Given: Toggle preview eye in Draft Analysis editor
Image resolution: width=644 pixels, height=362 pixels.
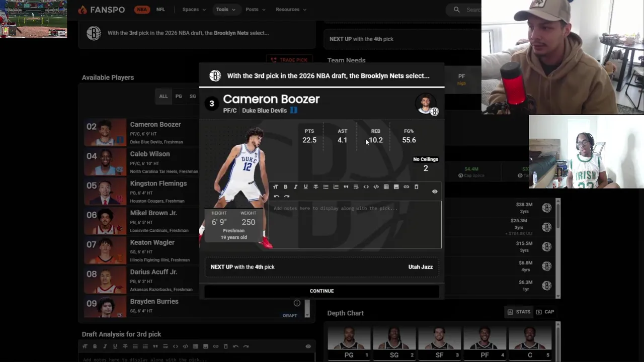Looking at the screenshot, I should pos(308,346).
